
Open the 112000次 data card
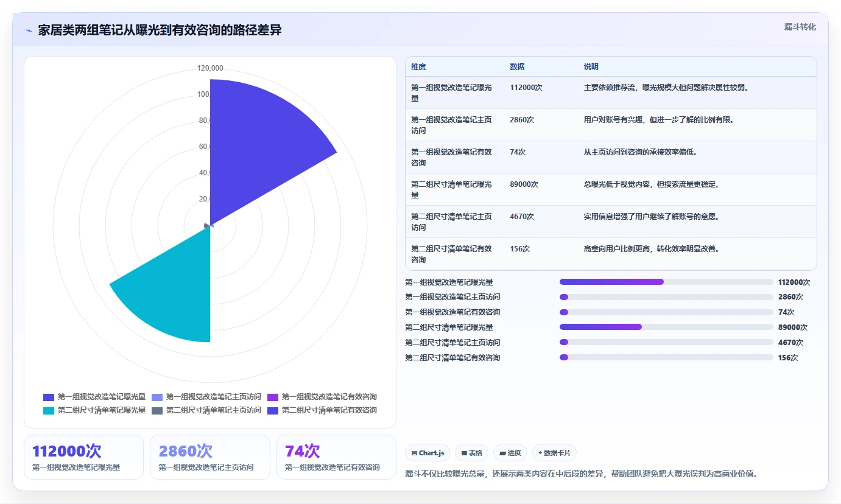click(84, 457)
